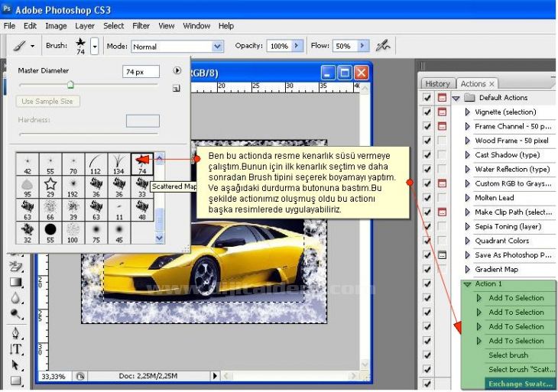558x392 pixels.
Task: Open the Filter menu
Action: click(x=141, y=26)
